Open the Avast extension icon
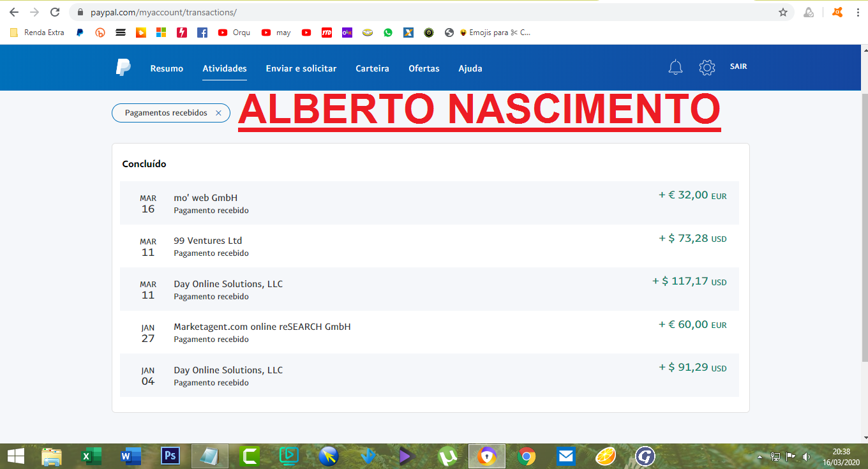This screenshot has width=868, height=469. (837, 12)
